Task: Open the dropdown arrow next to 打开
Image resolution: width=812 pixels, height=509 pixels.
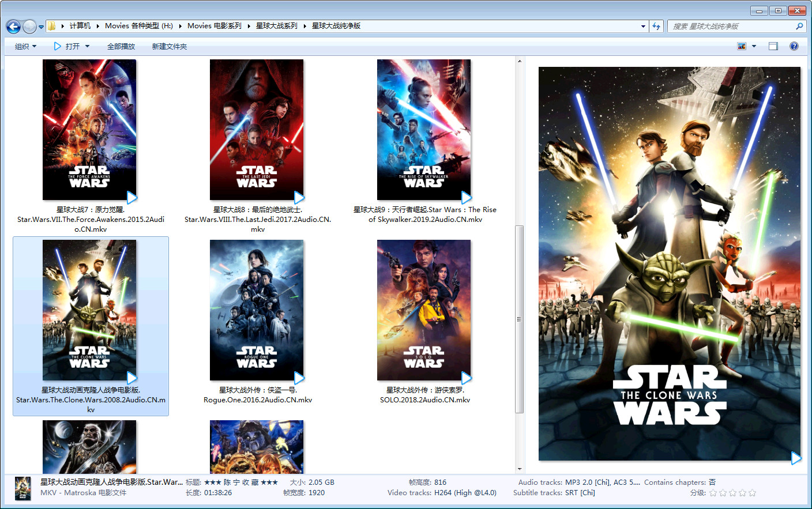Action: (x=88, y=46)
